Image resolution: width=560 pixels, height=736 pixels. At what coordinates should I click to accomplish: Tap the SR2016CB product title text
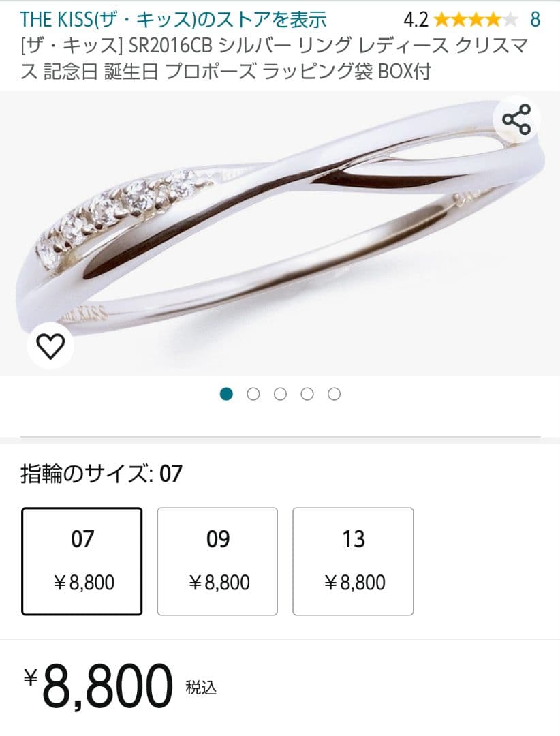(275, 59)
